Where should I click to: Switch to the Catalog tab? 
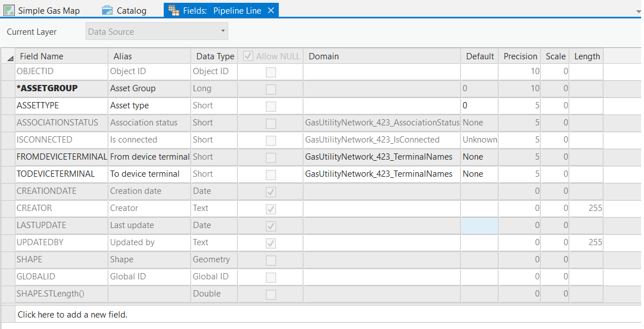click(124, 11)
